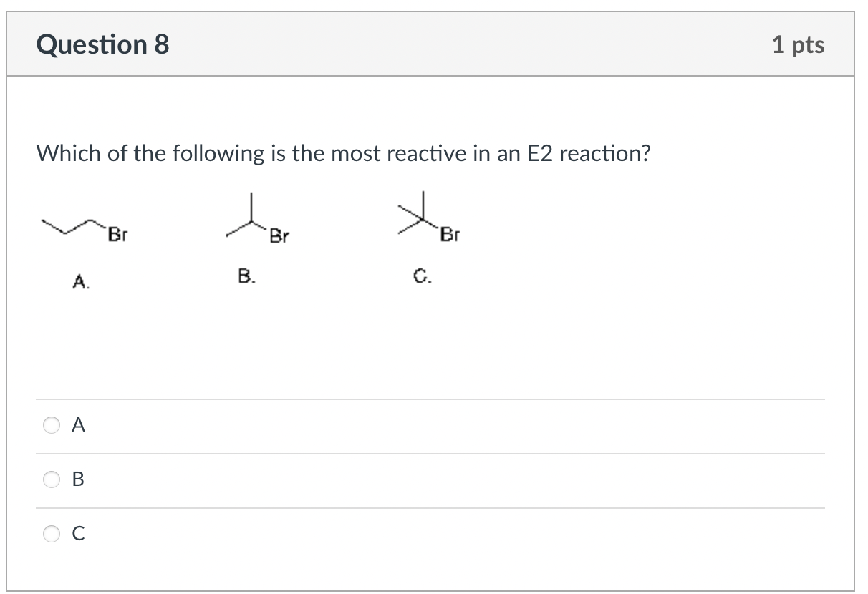Select radio button A
This screenshot has height=594, width=868.
[x=51, y=425]
